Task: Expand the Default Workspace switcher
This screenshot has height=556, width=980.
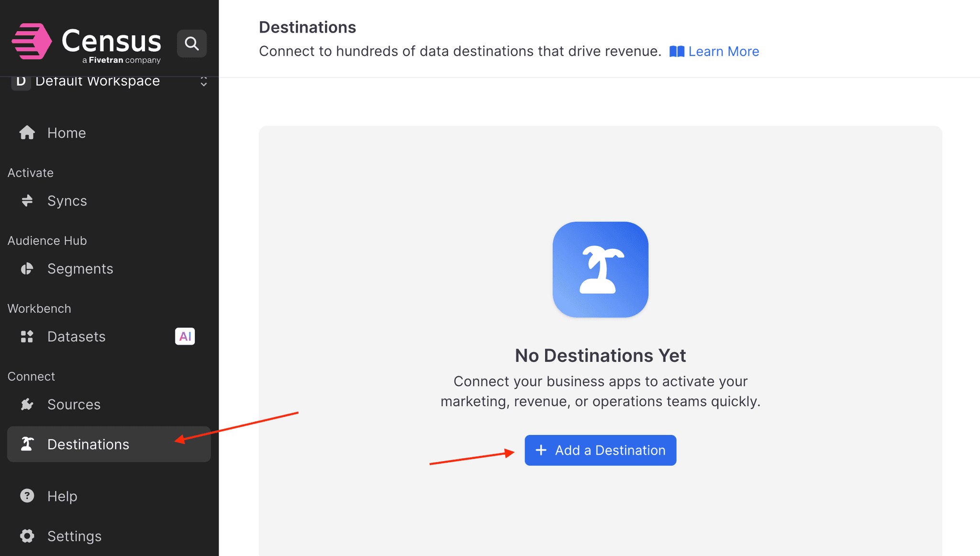Action: pyautogui.click(x=203, y=82)
